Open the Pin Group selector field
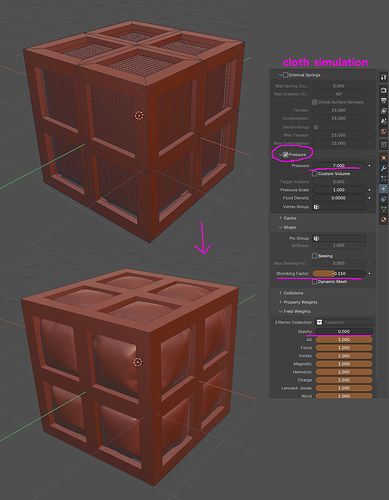 pos(339,238)
